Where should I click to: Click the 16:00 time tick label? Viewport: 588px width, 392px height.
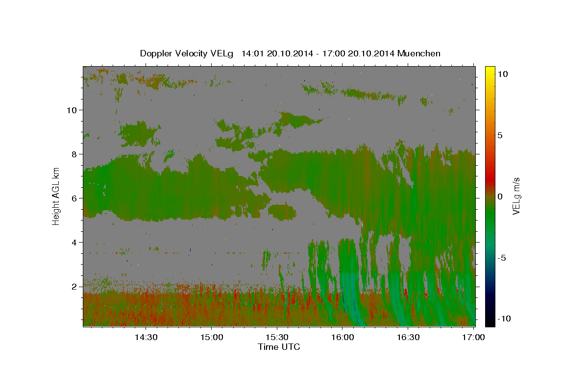[x=343, y=337]
